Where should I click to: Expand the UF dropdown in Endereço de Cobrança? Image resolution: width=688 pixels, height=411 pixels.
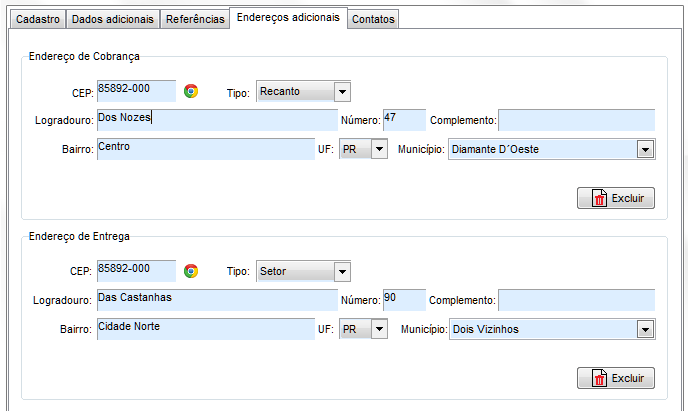(363, 150)
